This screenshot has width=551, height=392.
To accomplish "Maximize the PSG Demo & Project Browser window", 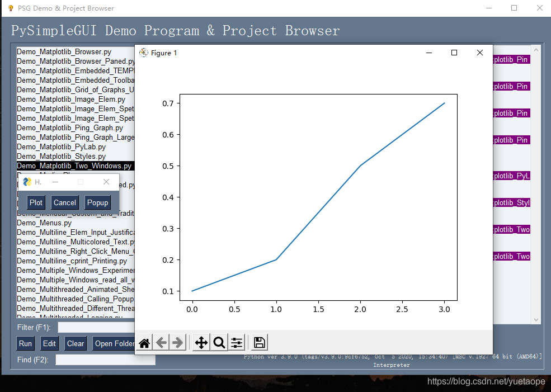I will pos(514,8).
